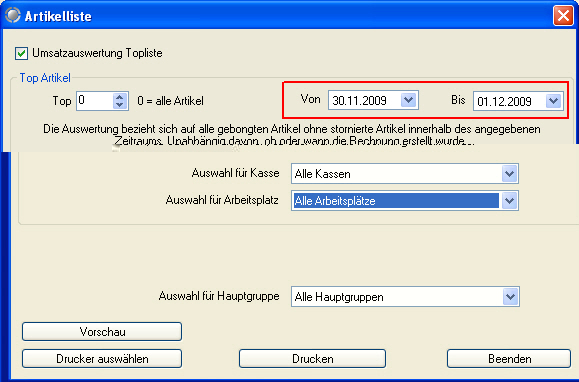Click the Drucken button
Viewport: 579px width, 382px height.
(x=312, y=359)
